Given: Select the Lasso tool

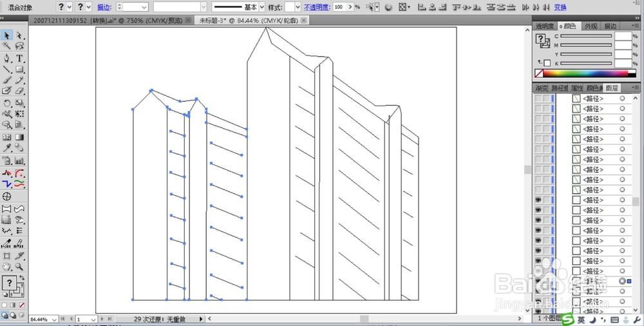Looking at the screenshot, I should [19, 46].
